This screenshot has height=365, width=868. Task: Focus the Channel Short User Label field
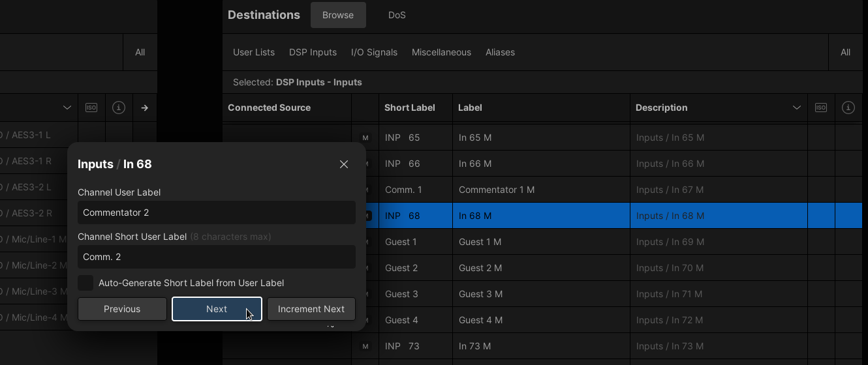(x=216, y=257)
